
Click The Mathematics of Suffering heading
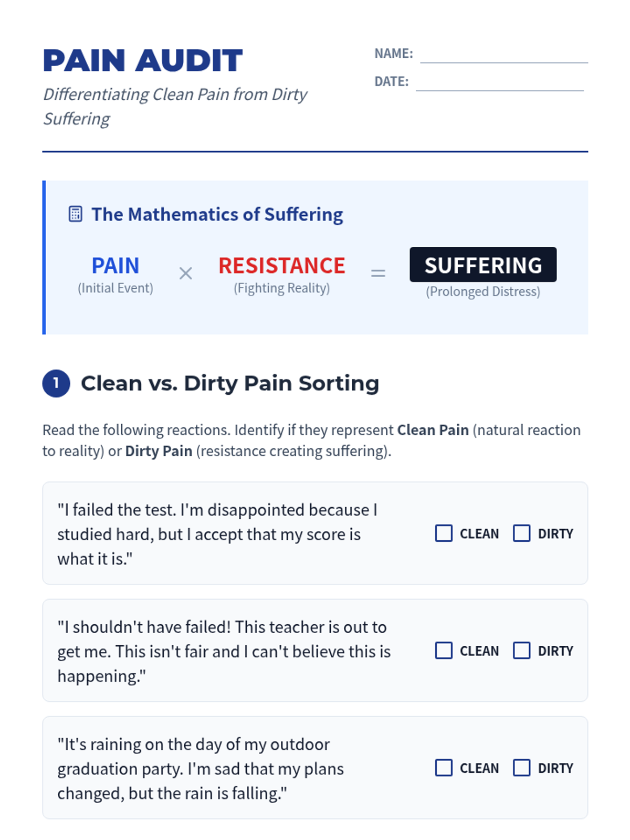pyautogui.click(x=217, y=214)
